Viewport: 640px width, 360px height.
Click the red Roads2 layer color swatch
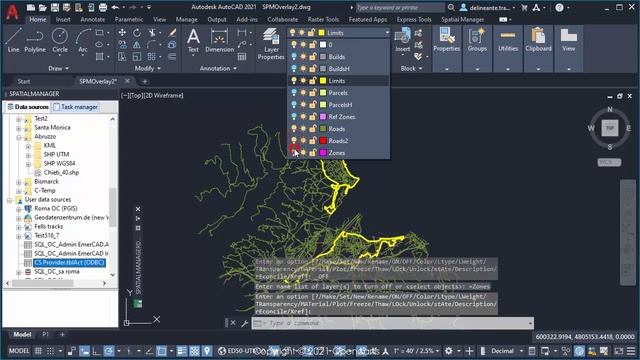(x=323, y=140)
